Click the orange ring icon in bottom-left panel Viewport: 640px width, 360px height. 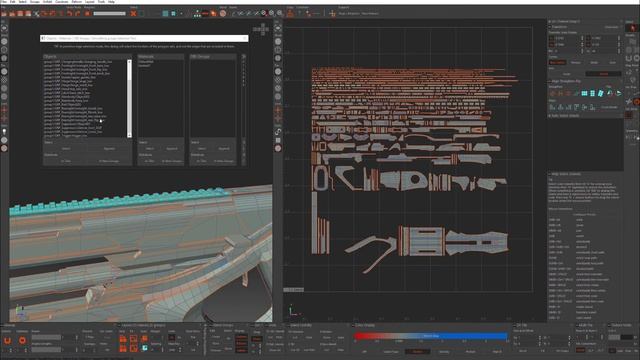pos(22,340)
